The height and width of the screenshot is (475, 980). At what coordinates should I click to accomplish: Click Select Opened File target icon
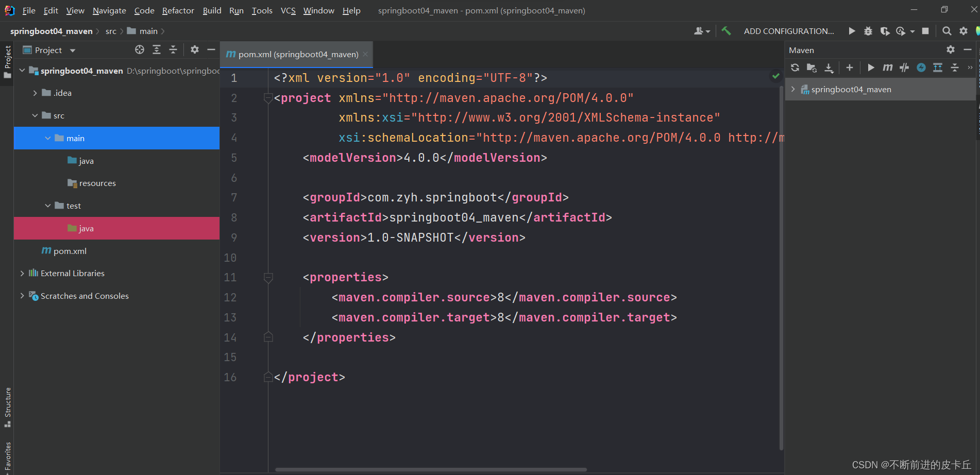coord(140,49)
